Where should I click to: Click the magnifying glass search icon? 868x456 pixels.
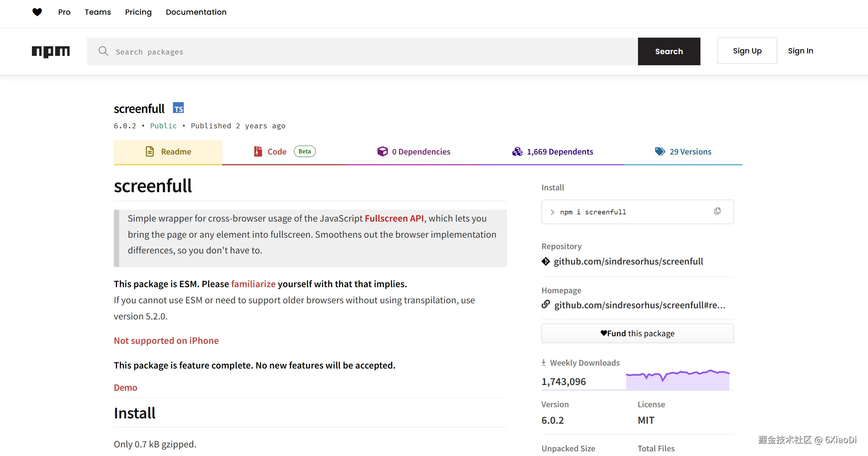[103, 51]
